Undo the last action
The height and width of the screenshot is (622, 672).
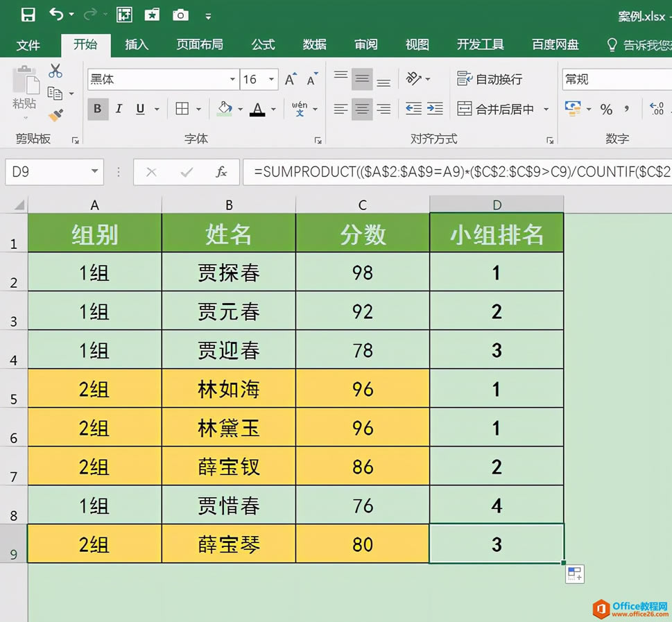point(57,15)
